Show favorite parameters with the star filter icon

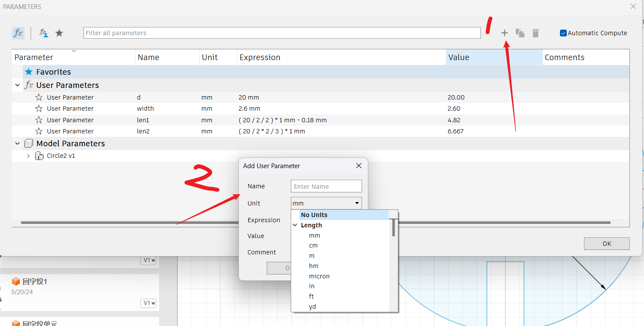59,33
